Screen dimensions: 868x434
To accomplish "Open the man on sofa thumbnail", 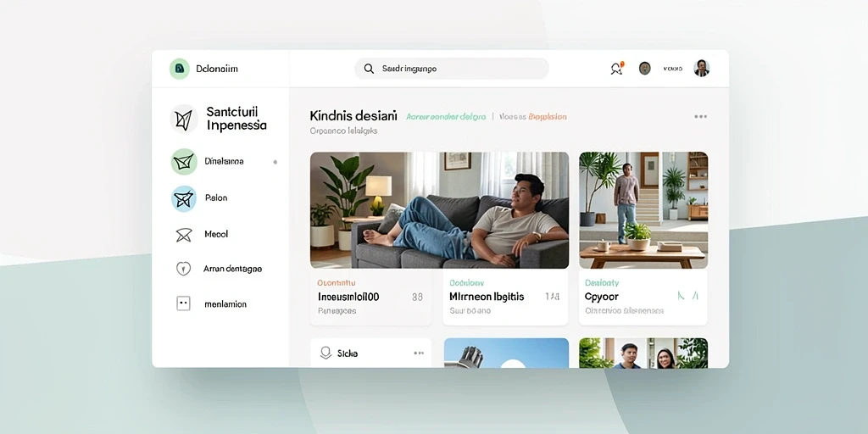I will click(x=439, y=210).
